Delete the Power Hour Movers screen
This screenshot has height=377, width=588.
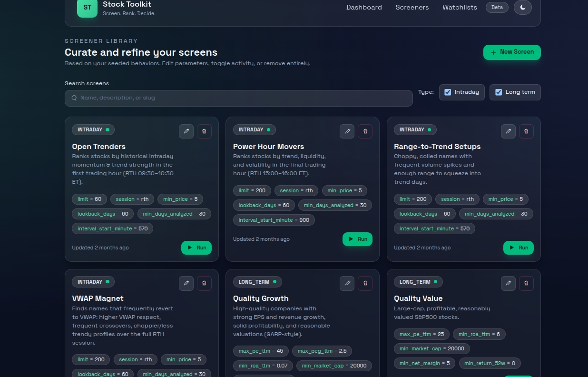click(x=365, y=131)
